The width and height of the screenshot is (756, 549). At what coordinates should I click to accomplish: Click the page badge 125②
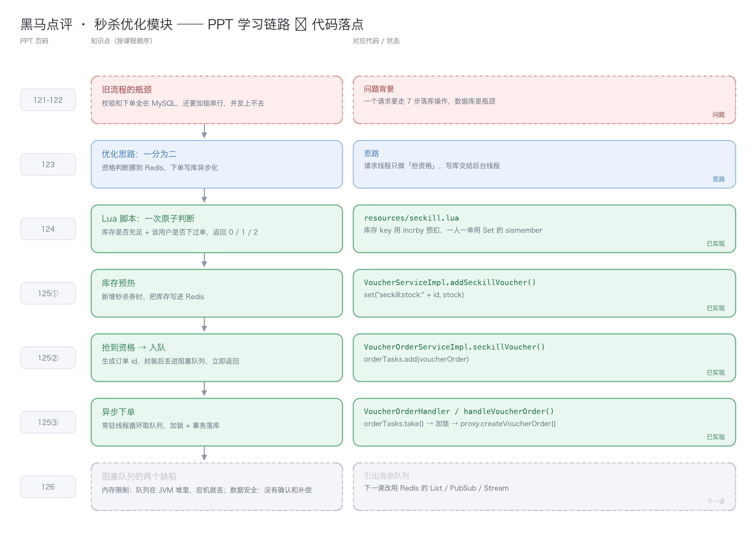click(x=48, y=358)
